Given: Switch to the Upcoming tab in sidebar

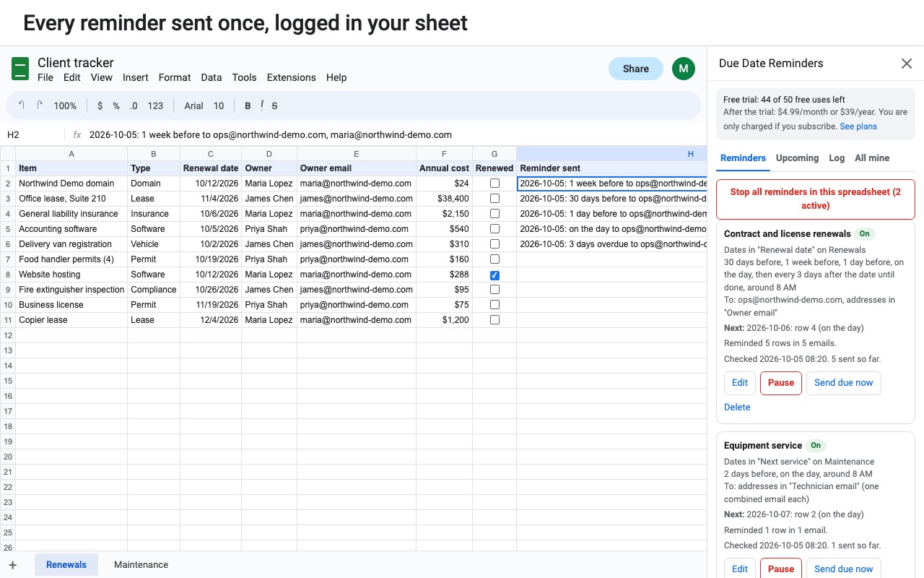Looking at the screenshot, I should (797, 158).
